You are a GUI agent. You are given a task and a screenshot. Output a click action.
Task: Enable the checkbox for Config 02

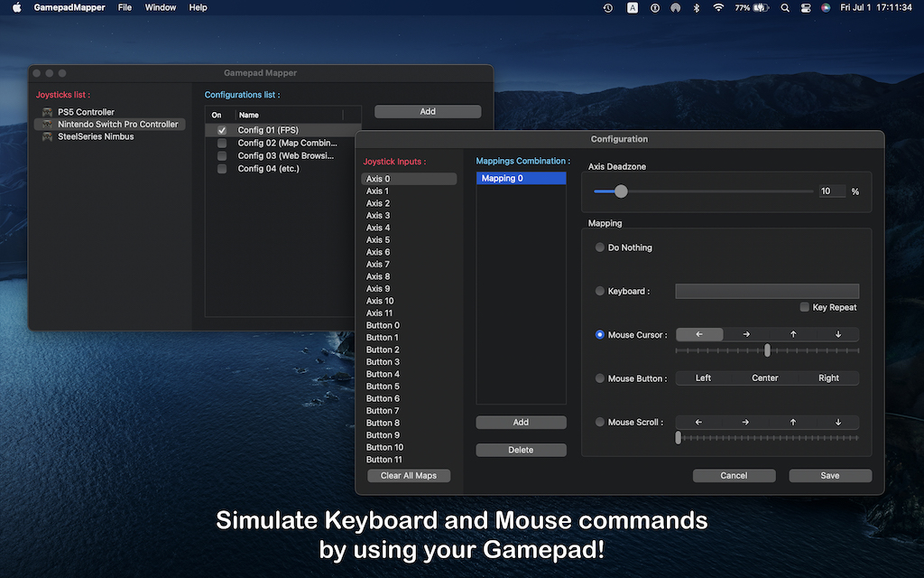tap(221, 143)
